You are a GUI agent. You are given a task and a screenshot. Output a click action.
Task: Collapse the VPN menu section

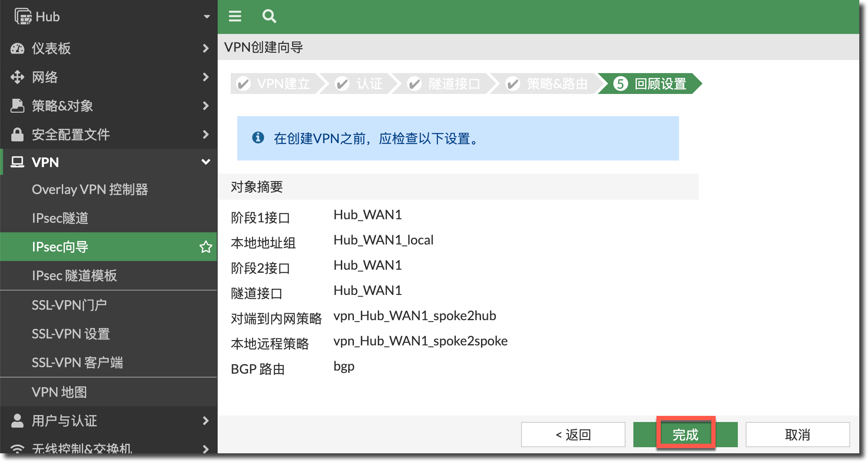(x=205, y=162)
